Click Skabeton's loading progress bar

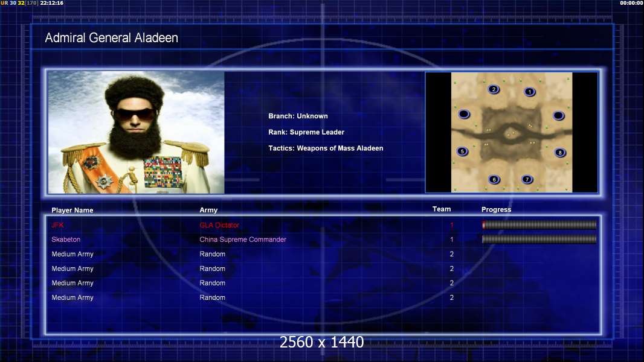click(539, 239)
